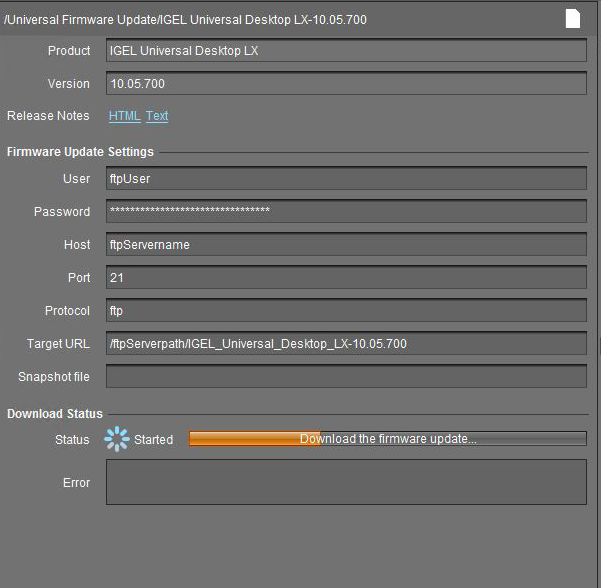Image resolution: width=601 pixels, height=588 pixels.
Task: Click the Universal Firmware Update title path
Action: coord(185,20)
